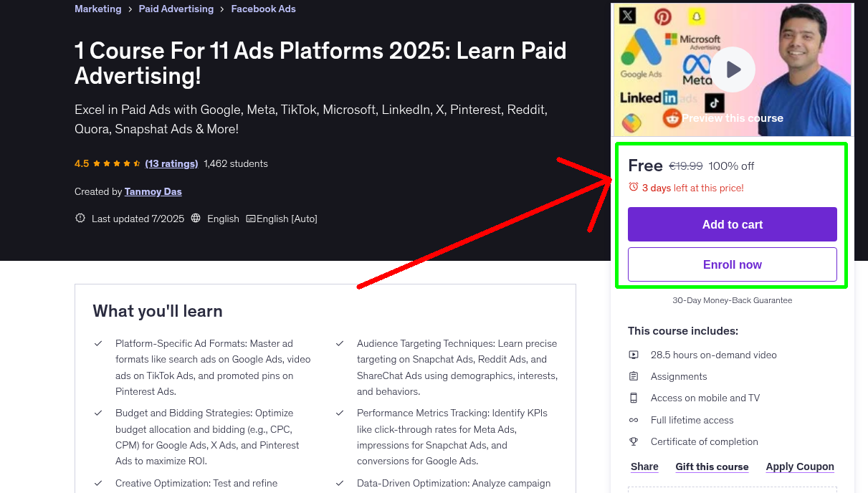
Task: Open Facebook Ads breadcrumb link
Action: click(263, 9)
